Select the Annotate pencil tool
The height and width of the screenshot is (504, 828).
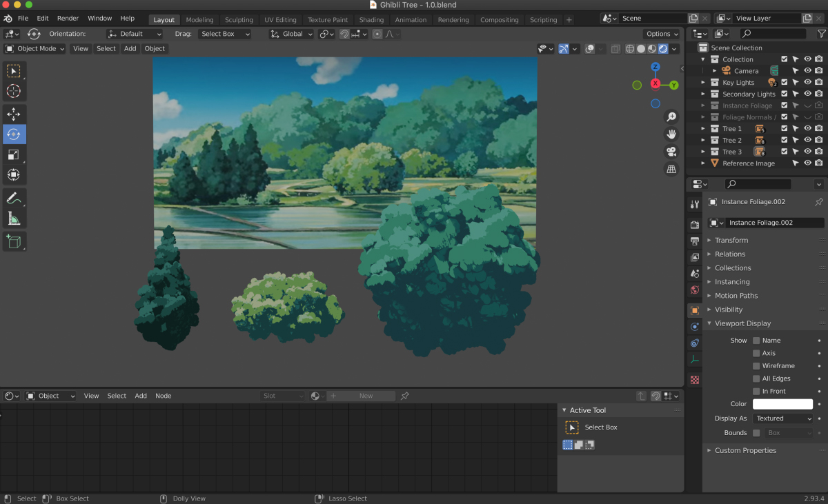14,198
